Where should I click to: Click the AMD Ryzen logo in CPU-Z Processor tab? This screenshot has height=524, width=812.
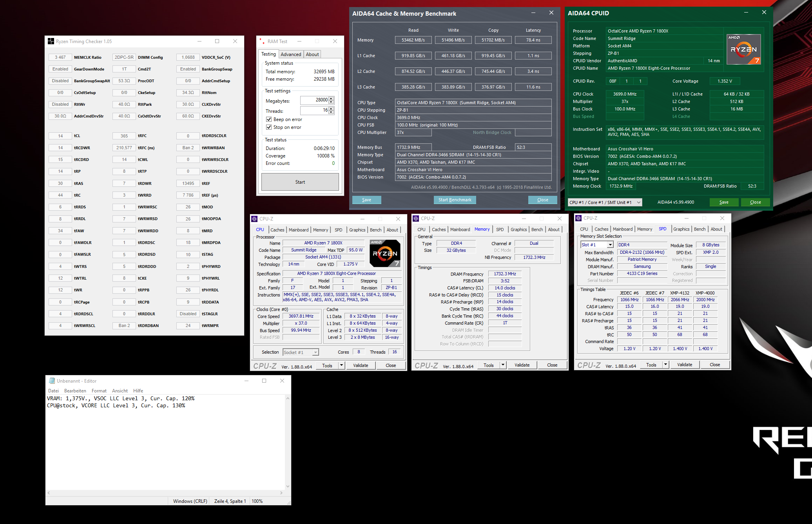point(384,253)
